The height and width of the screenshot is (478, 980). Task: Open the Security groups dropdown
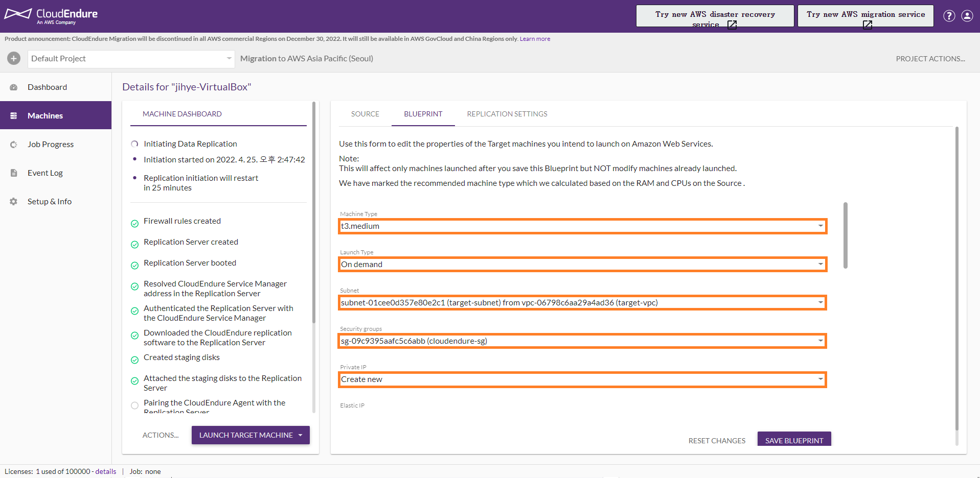pos(582,341)
